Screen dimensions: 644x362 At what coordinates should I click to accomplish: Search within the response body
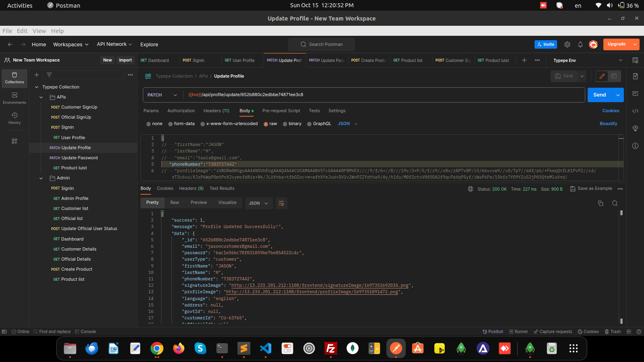pyautogui.click(x=615, y=203)
